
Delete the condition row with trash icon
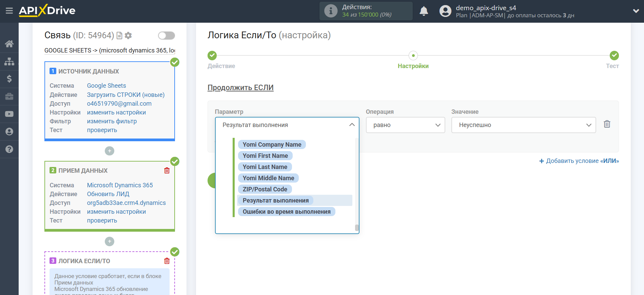coord(607,124)
